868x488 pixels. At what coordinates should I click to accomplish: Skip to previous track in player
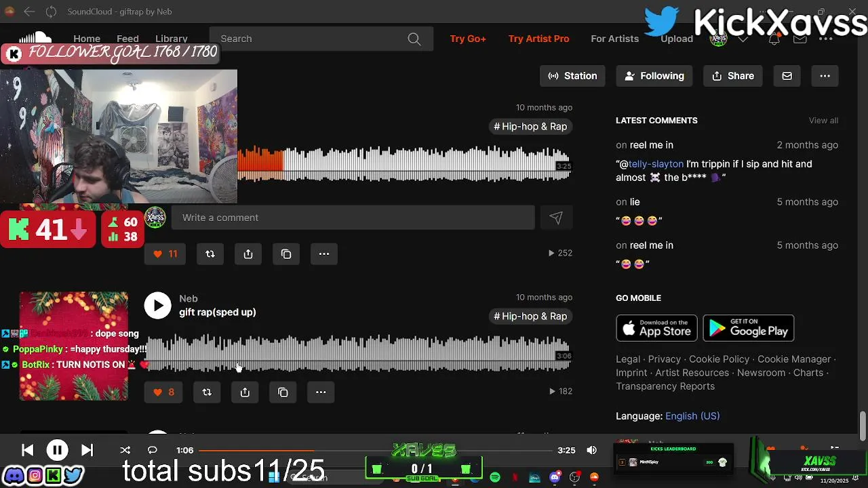[27, 450]
